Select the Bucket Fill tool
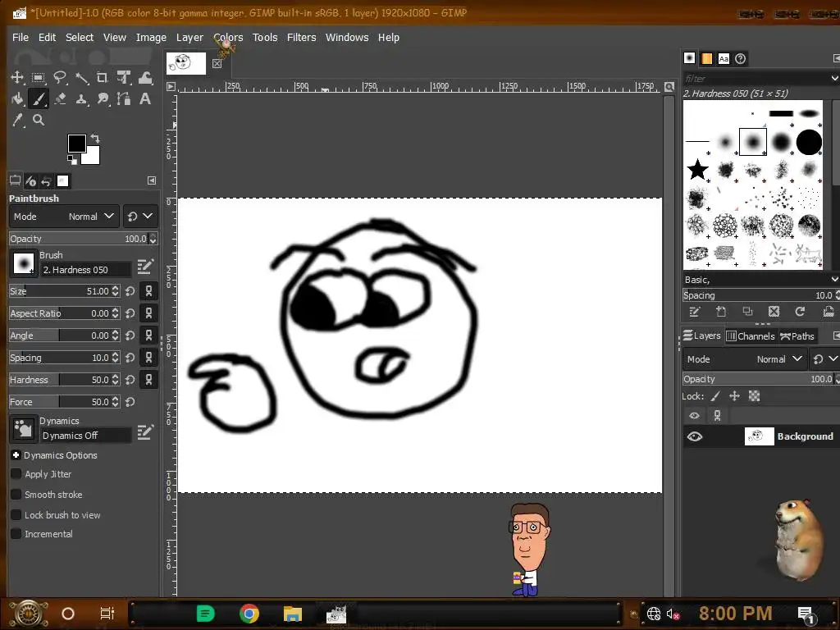The height and width of the screenshot is (630, 840). tap(17, 98)
